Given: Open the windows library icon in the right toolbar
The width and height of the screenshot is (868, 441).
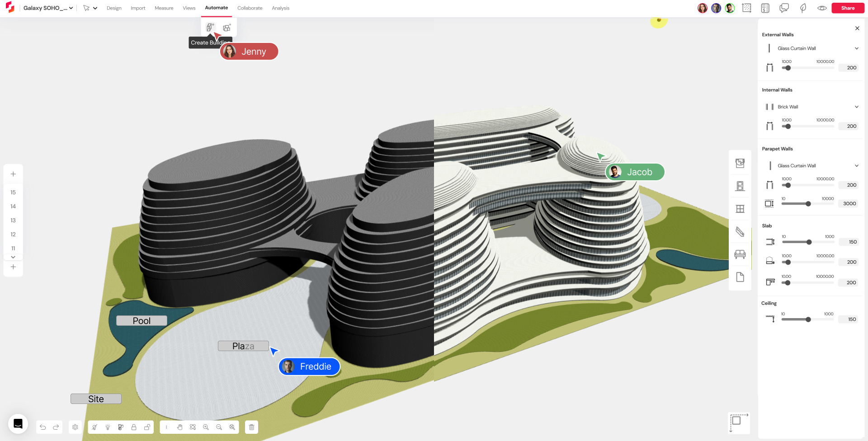Looking at the screenshot, I should coord(740,209).
